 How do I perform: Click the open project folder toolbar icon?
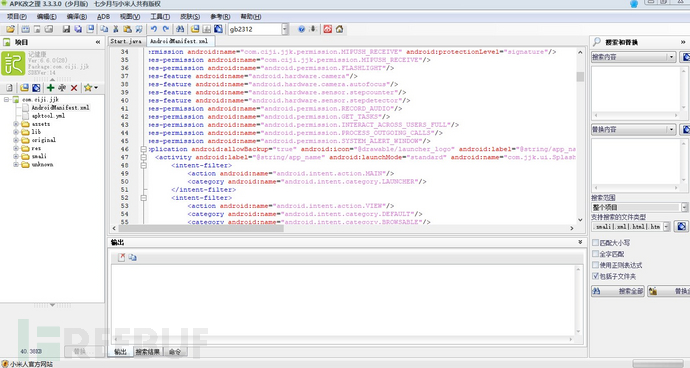point(10,29)
